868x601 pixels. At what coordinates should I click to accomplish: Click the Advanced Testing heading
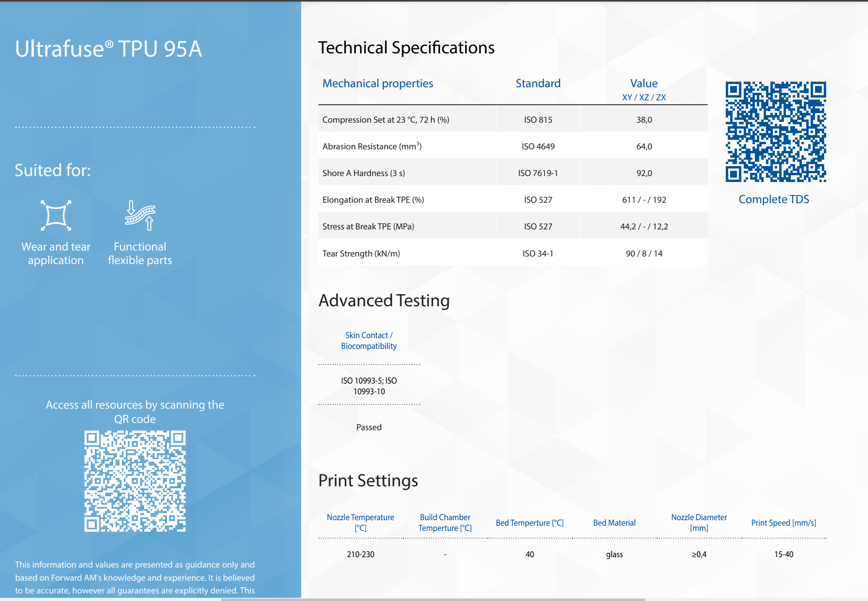coord(384,301)
